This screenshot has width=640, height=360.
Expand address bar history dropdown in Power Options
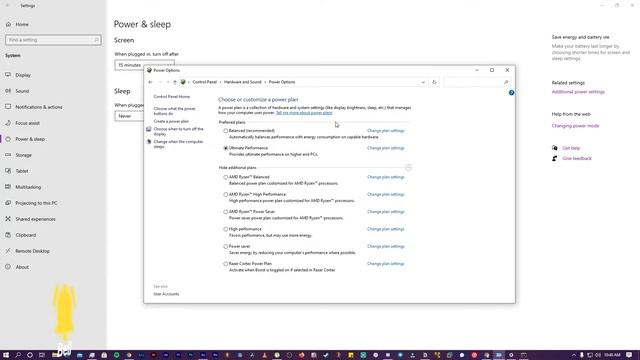pos(423,82)
